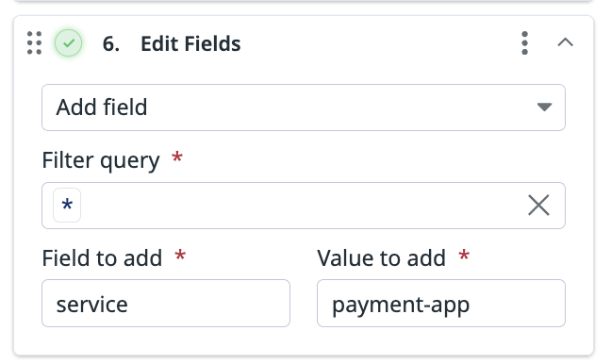Image resolution: width=611 pixels, height=364 pixels.
Task: Open the Add field dropdown
Action: coord(304,108)
